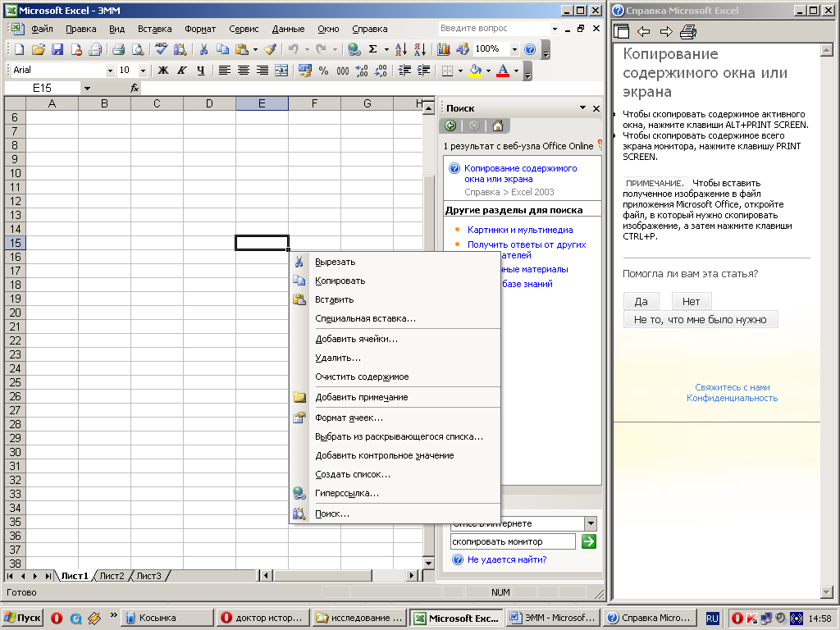Open font size 10 dropdown

click(x=143, y=71)
